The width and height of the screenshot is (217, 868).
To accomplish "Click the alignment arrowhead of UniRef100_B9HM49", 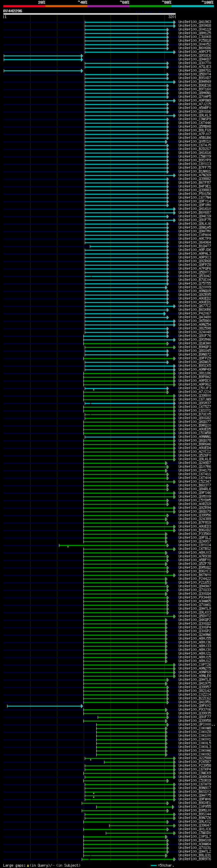I will point(175,82).
